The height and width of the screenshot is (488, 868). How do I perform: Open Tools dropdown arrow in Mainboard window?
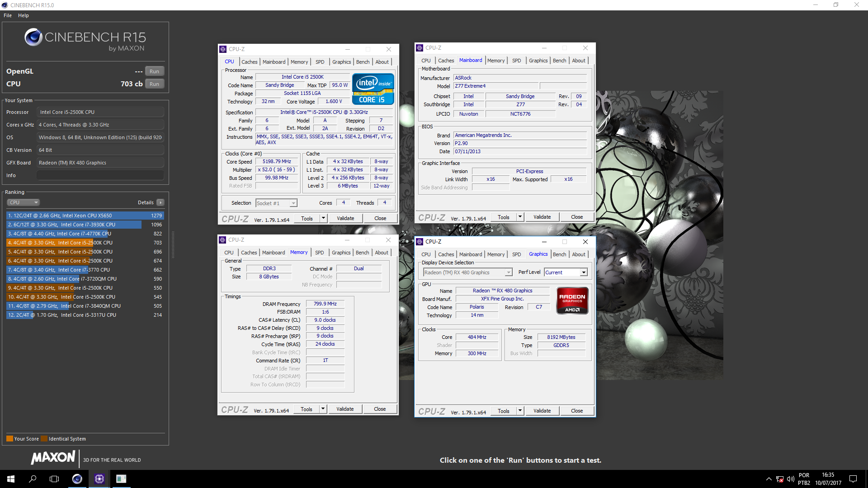520,217
